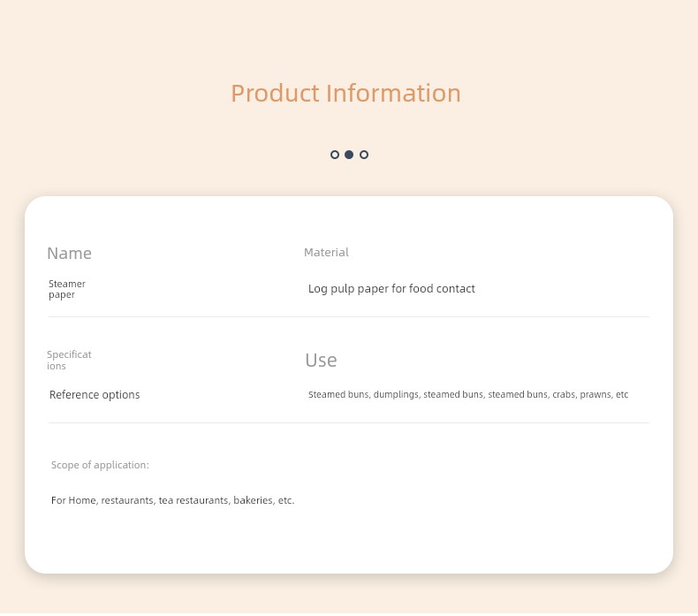This screenshot has width=698, height=616.
Task: Select the first hollow carousel dot
Action: (335, 155)
